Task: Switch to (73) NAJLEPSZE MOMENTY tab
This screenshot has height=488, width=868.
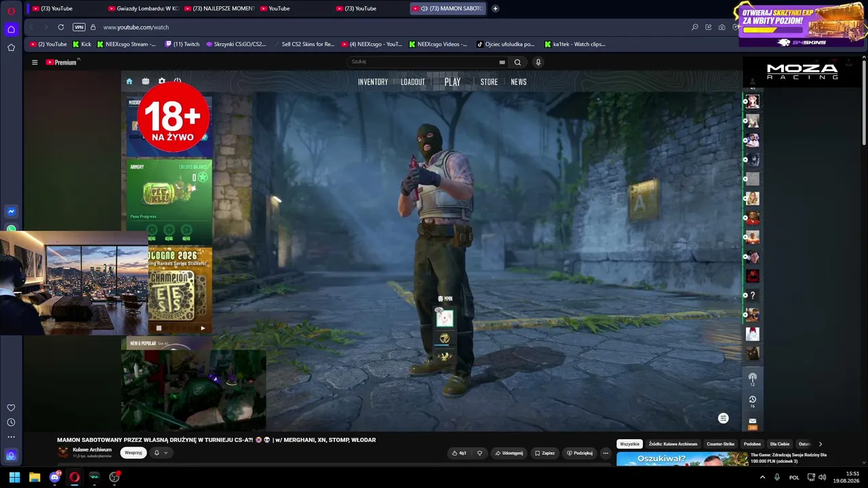Action: [x=218, y=9]
